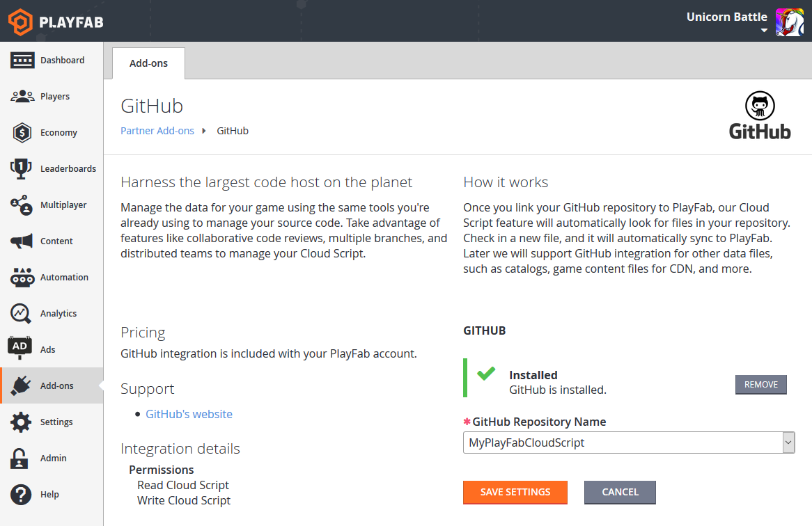Screen dimensions: 812x526
Task: Go to Dashboard menu label
Action: [x=62, y=60]
